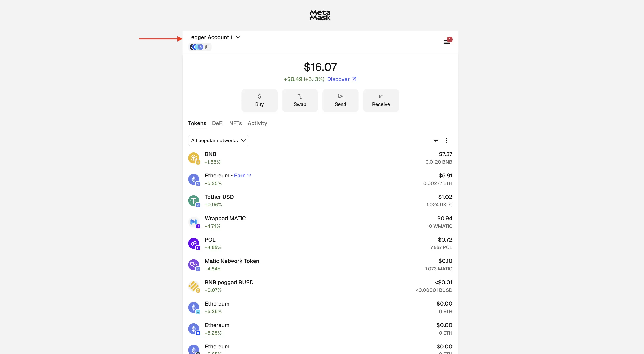Click the Swap button
Image resolution: width=644 pixels, height=354 pixels.
300,100
